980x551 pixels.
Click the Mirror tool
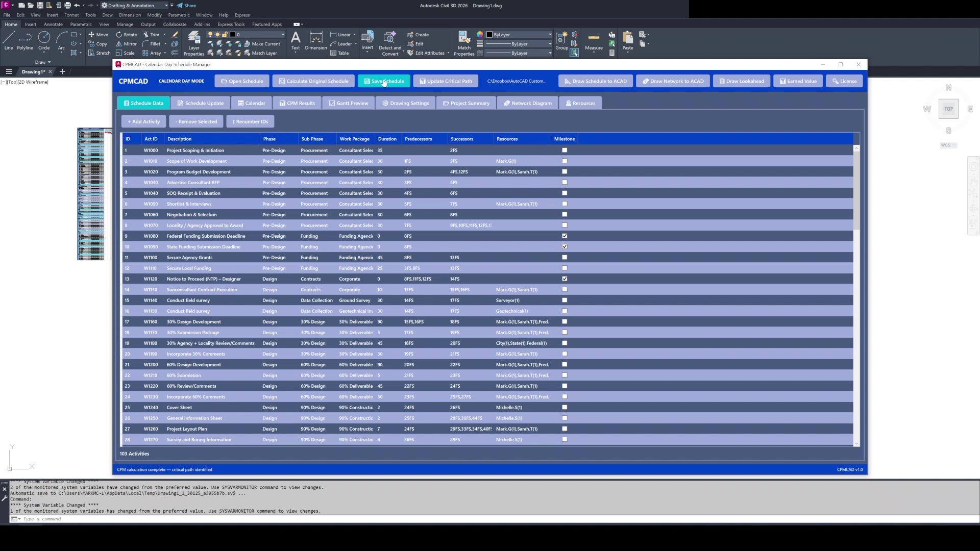coord(126,44)
